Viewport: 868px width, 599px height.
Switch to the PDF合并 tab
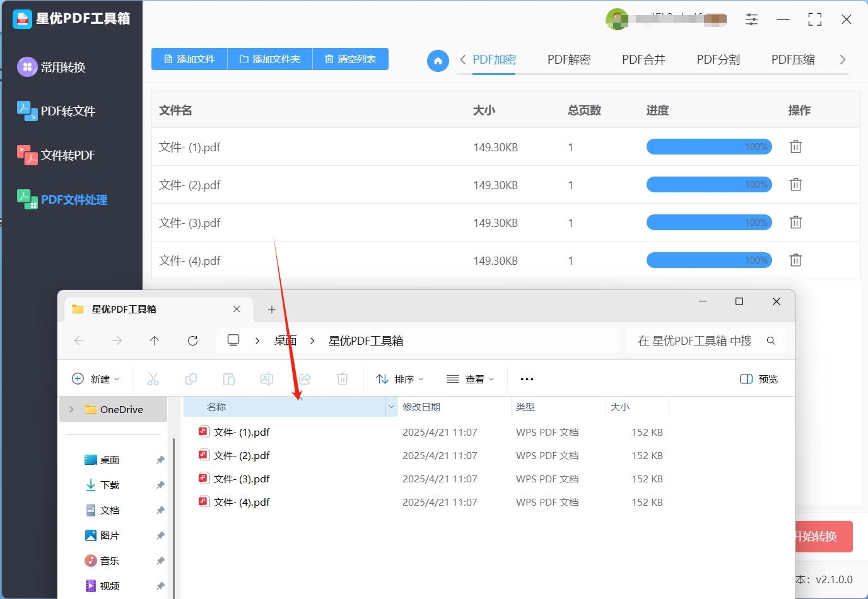[x=643, y=60]
